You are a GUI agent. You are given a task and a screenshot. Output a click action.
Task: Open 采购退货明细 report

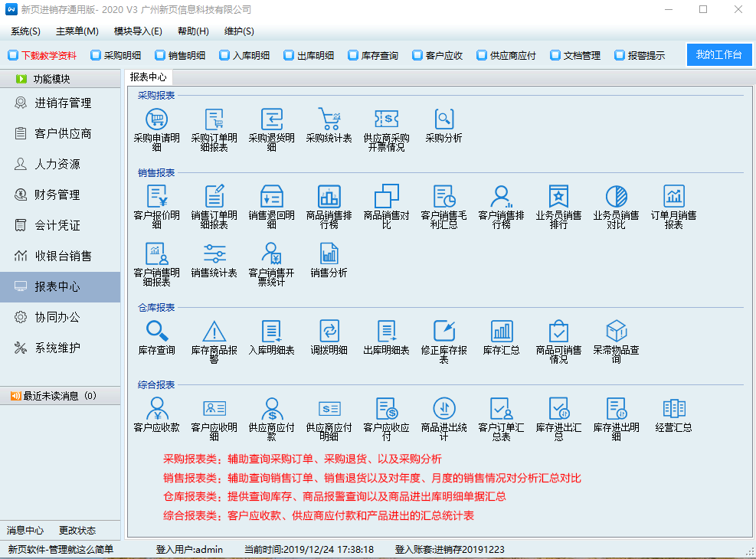(x=271, y=119)
